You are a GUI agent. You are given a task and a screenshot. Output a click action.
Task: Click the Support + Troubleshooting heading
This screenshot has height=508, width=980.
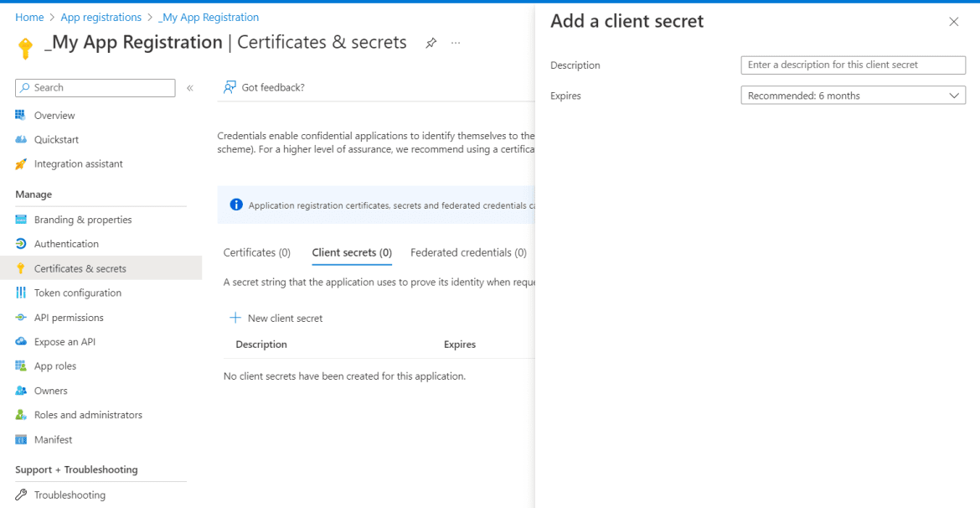click(77, 469)
